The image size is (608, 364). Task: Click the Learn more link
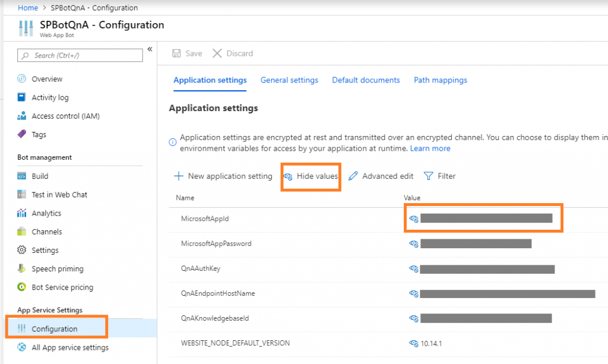tap(430, 148)
